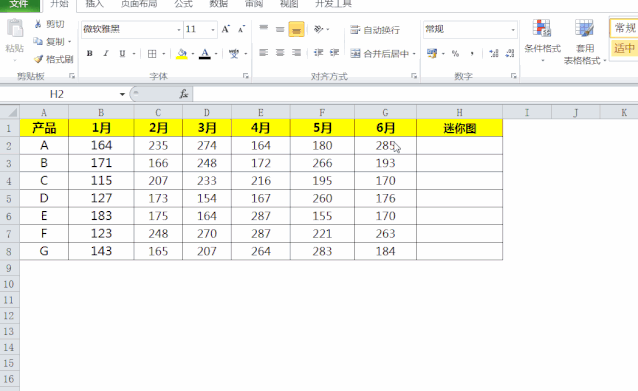638x391 pixels.
Task: Open the font name dropdown (微软雅黑)
Action: [x=179, y=30]
